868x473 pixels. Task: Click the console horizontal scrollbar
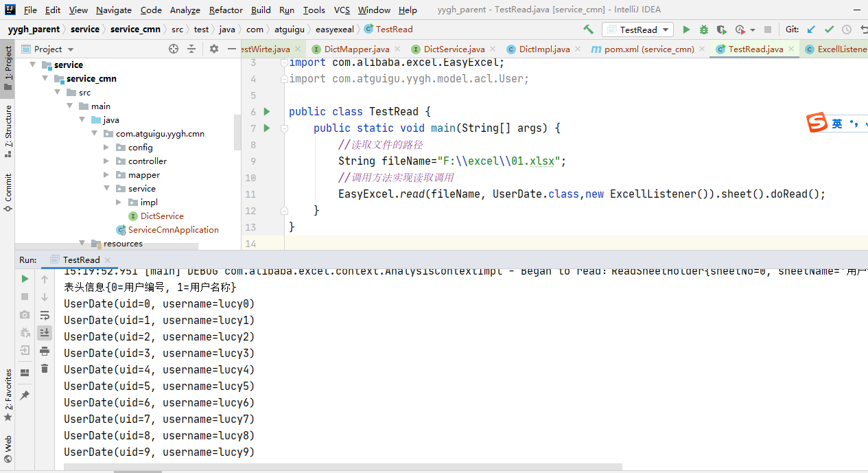(343, 467)
